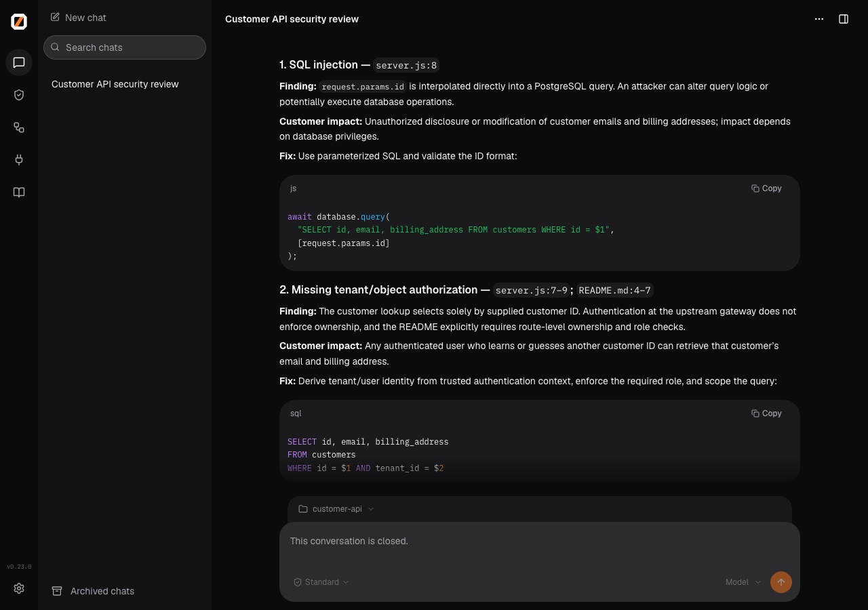Click the "js" language label
This screenshot has width=868, height=610.
click(293, 188)
